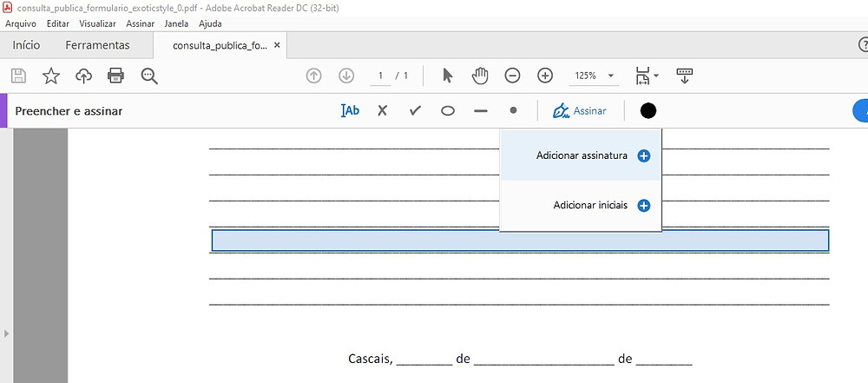Click the read mode keyboard arrow icon
868x383 pixels.
(x=685, y=76)
